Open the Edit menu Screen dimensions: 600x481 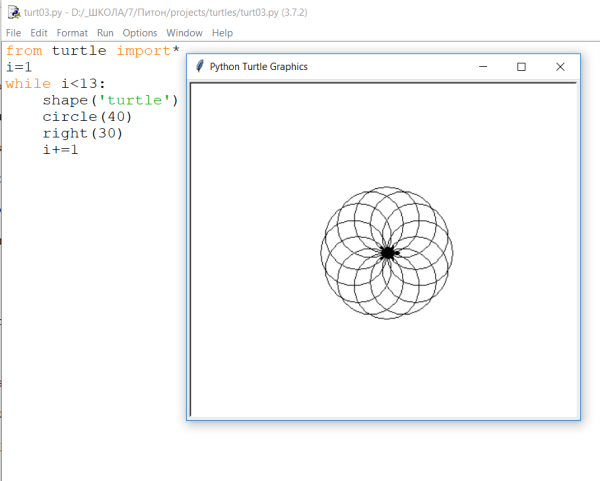(x=39, y=33)
